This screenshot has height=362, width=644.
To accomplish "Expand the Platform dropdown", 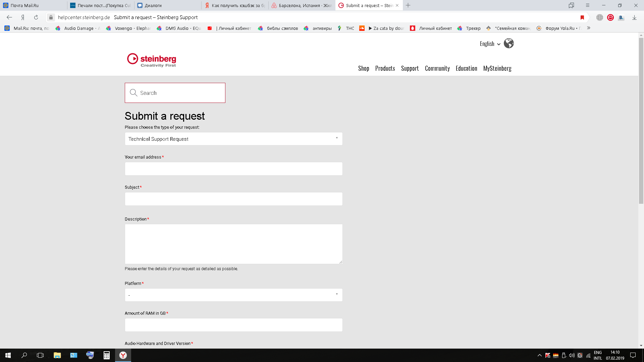I will pos(233,295).
